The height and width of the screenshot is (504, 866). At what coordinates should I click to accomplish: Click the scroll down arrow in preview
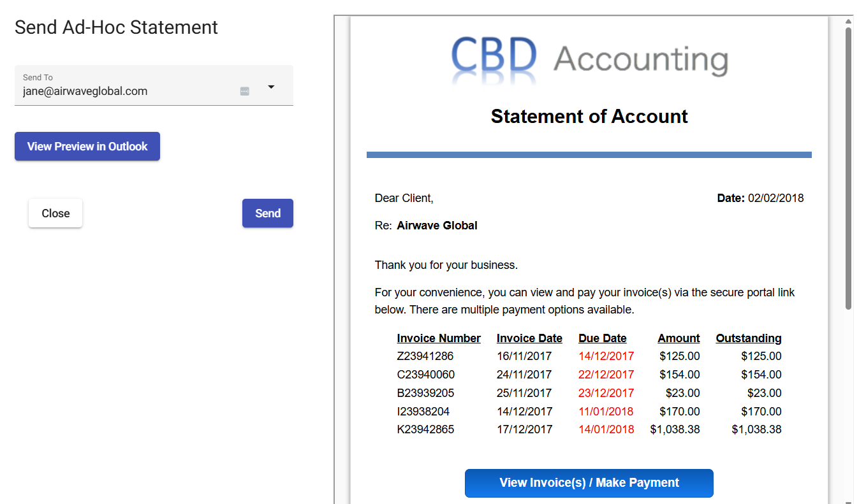pos(848,499)
